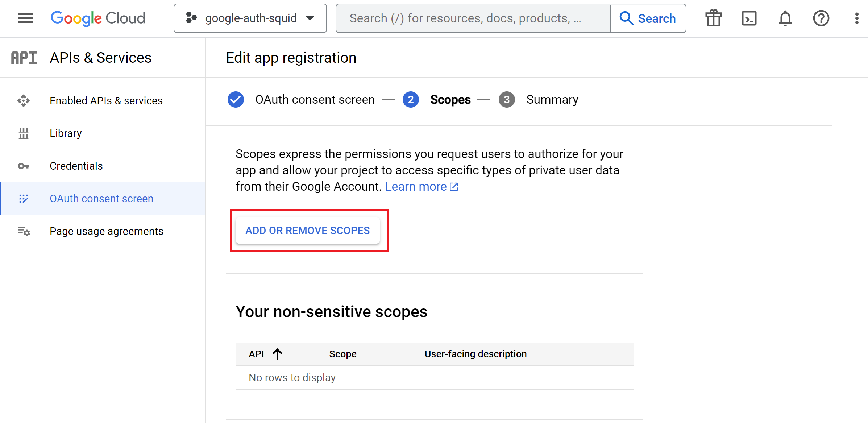
Task: Click the project selector dropdown arrow
Action: pos(310,18)
